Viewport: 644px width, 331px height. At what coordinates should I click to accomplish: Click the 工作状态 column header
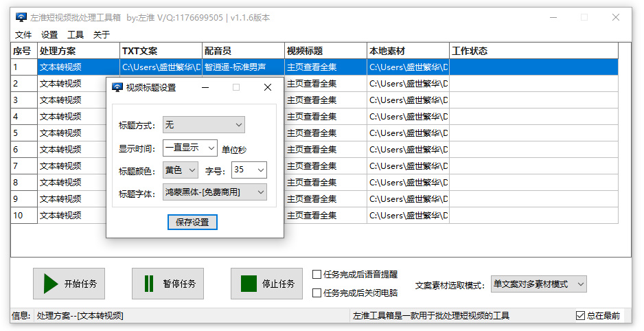pos(534,51)
